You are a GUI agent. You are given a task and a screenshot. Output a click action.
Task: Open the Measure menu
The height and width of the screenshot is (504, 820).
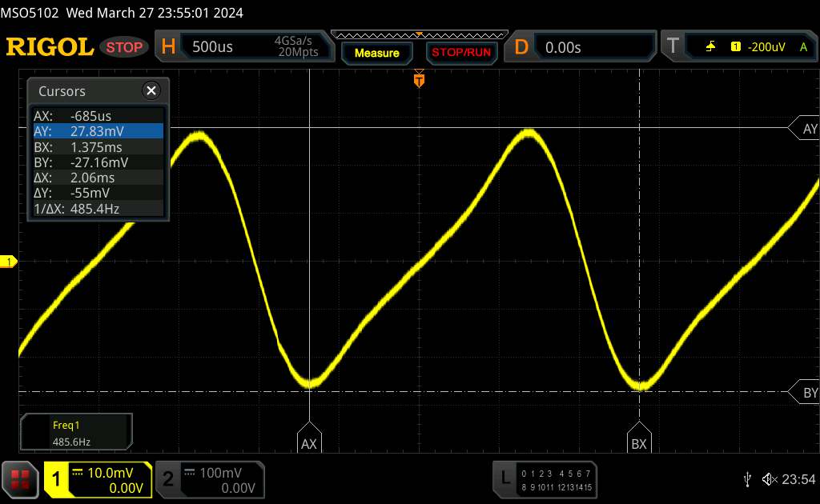[x=376, y=53]
